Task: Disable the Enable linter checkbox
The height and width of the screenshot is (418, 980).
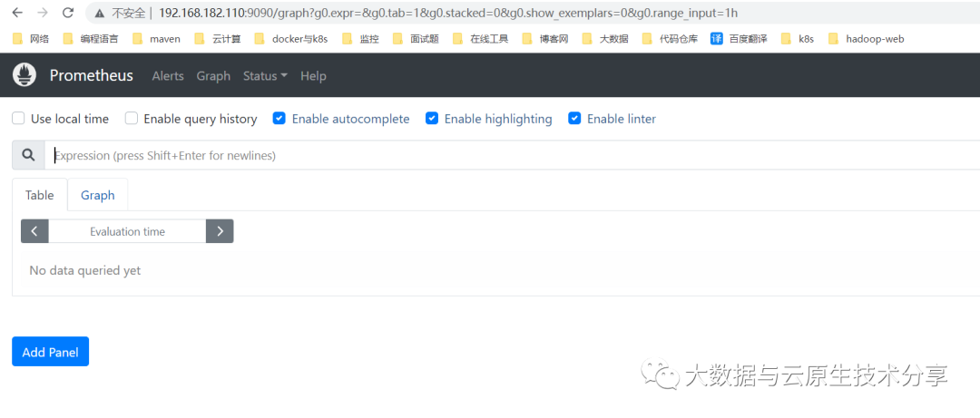Action: (574, 119)
